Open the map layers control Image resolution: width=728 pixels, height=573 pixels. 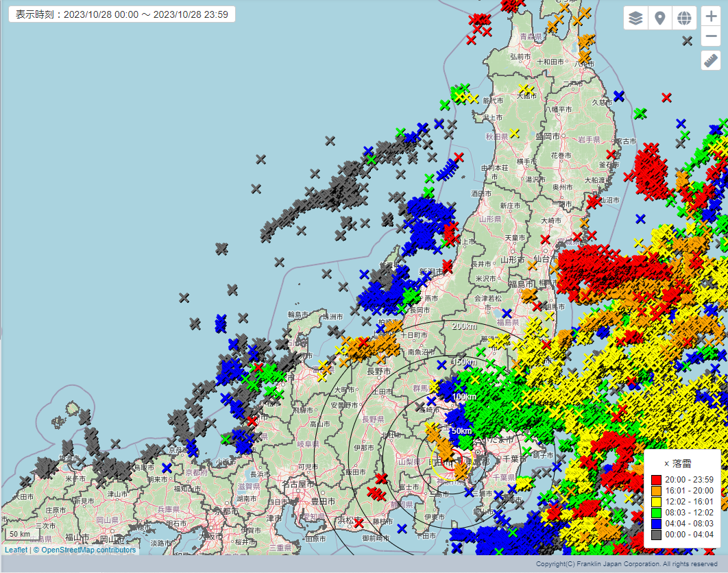(635, 19)
